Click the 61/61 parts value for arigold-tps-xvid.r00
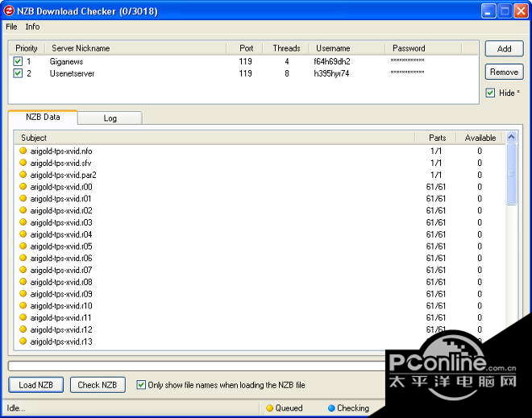Viewport: 532px width, 418px height. tap(435, 187)
